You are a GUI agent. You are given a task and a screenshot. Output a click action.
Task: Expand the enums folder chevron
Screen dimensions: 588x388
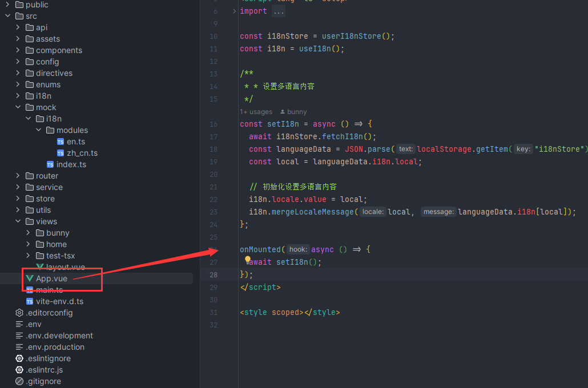(18, 84)
